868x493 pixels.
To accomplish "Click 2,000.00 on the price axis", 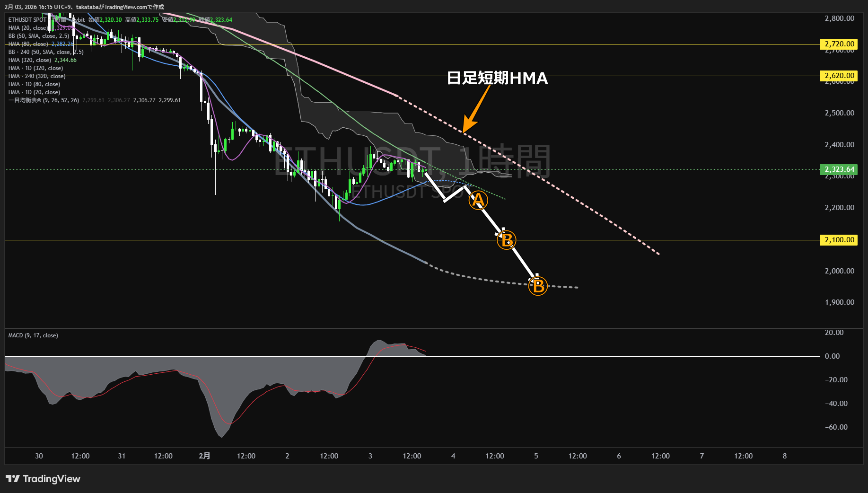I will (840, 271).
